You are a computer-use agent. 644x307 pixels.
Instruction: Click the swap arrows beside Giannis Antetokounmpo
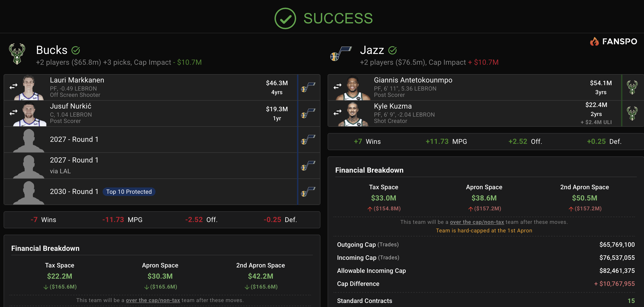click(x=337, y=87)
